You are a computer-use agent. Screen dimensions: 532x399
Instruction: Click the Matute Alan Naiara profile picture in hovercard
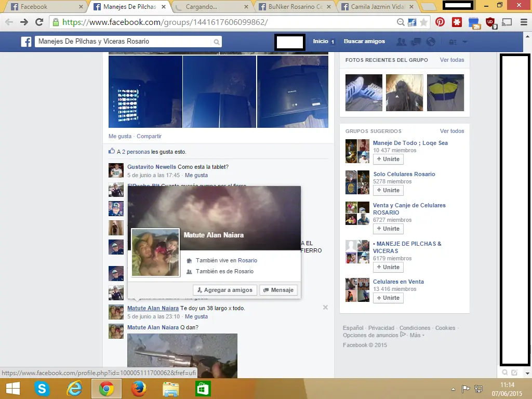(155, 252)
